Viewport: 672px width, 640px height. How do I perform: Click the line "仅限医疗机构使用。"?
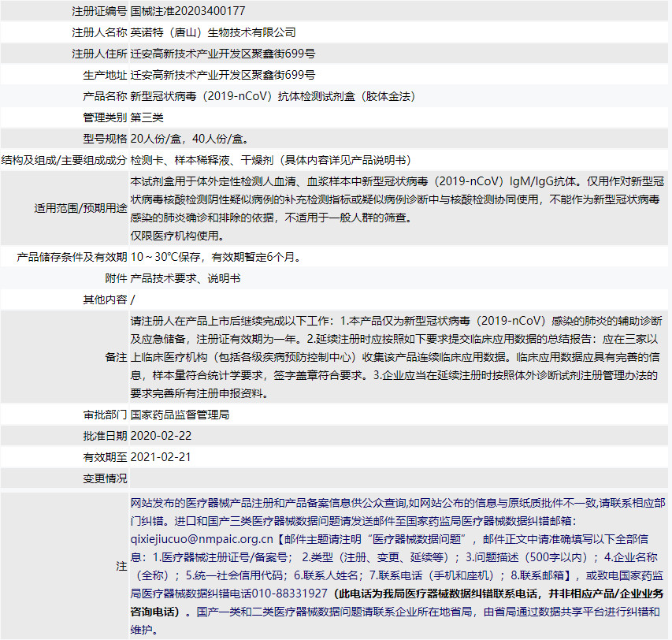point(177,236)
